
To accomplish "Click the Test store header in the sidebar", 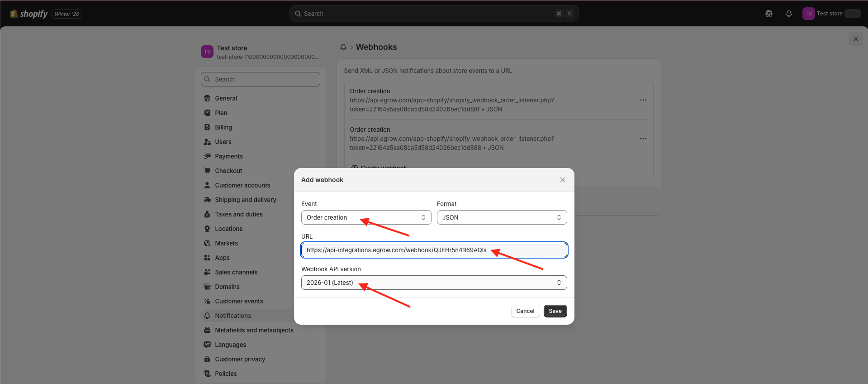I will tap(261, 52).
